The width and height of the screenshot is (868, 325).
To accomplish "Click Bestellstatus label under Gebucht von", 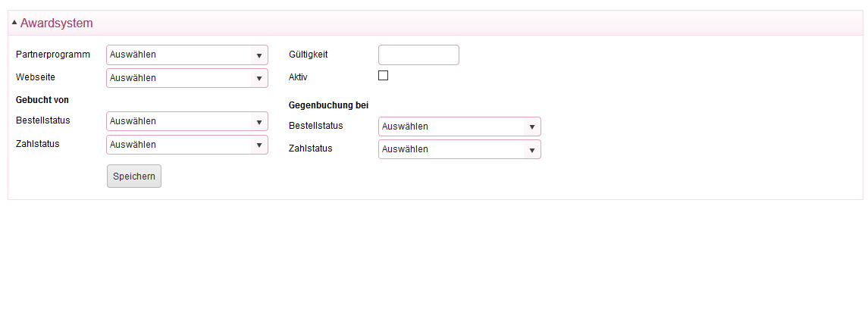I will point(43,120).
